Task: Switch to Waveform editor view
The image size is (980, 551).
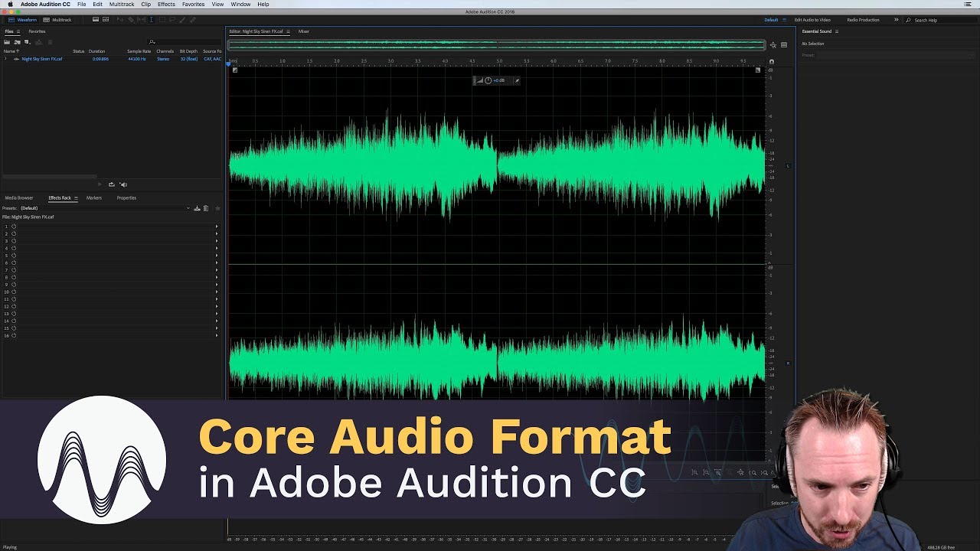Action: point(22,20)
